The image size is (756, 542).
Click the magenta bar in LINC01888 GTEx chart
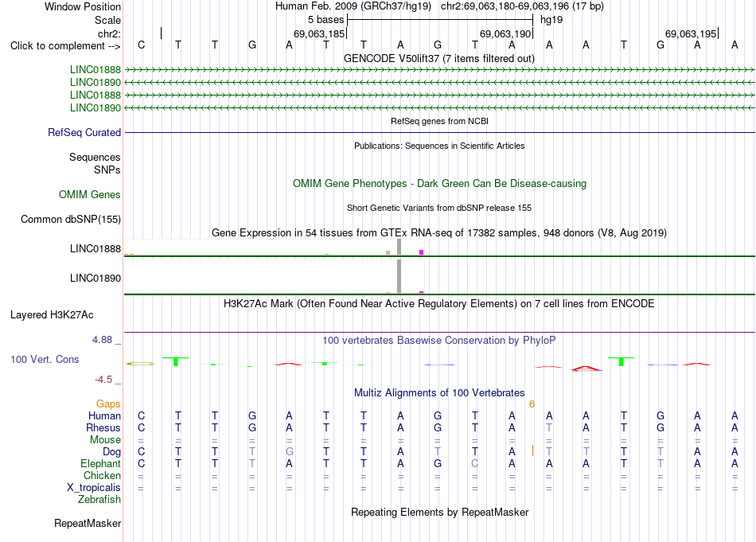pyautogui.click(x=422, y=252)
